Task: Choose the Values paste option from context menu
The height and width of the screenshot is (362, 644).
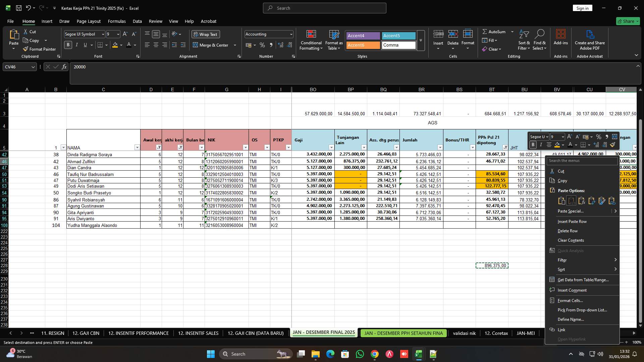Action: pyautogui.click(x=571, y=200)
